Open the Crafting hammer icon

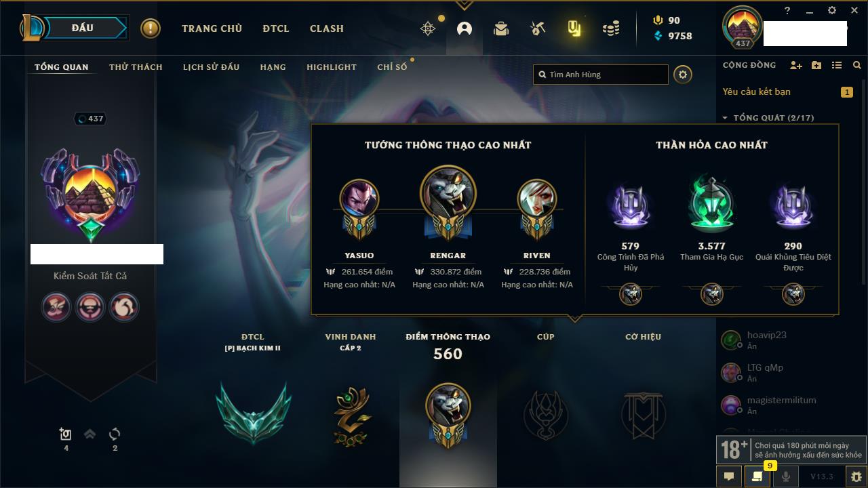tap(538, 28)
